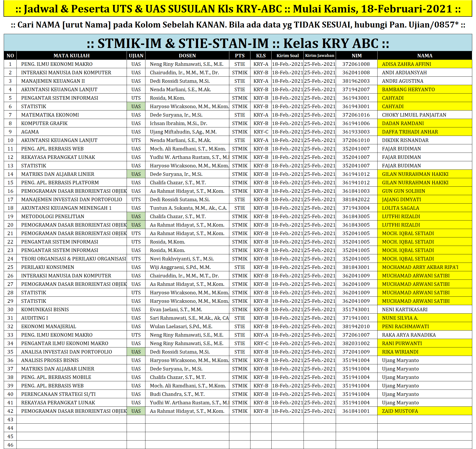Screen dimensions: 476x449
Task: Click lecturer Wulan Laelasari, S.Pd., M.E.
Action: pos(181,327)
